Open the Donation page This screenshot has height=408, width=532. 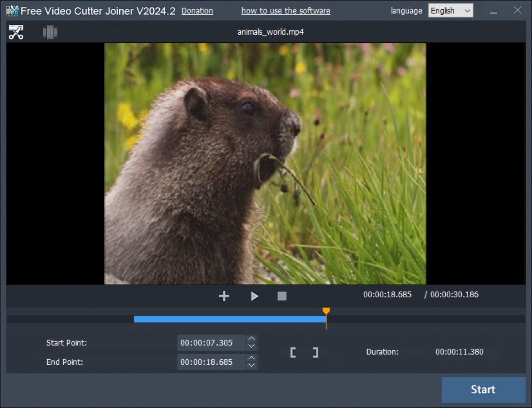tap(197, 11)
